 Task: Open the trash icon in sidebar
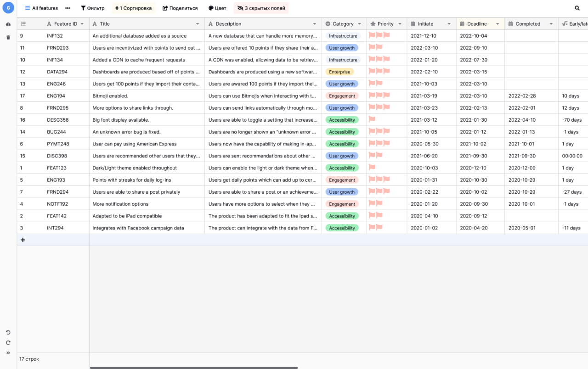pyautogui.click(x=8, y=37)
